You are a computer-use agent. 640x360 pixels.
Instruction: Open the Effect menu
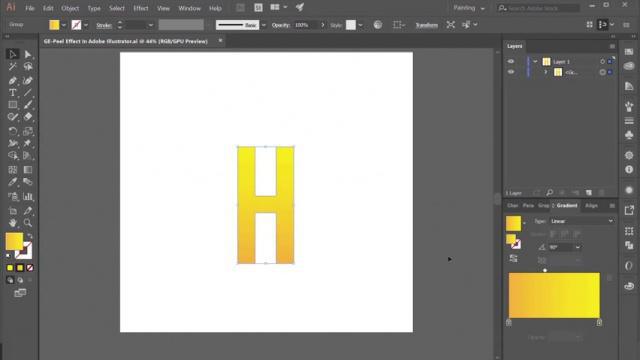click(141, 8)
